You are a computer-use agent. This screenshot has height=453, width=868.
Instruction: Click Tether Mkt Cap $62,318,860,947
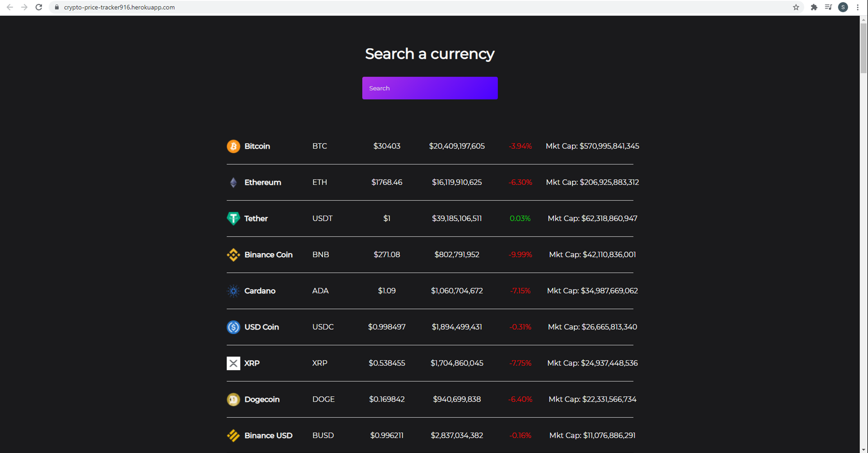592,218
